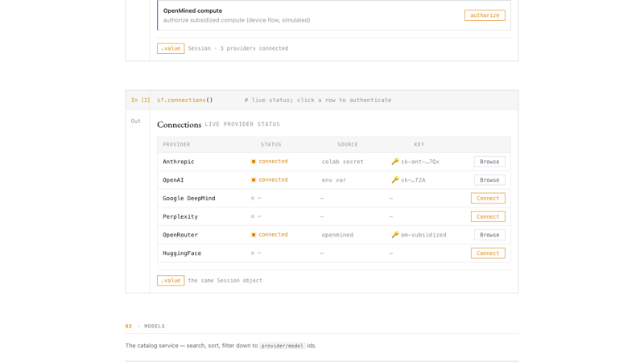Viewport: 644px width, 362px height.
Task: Click the orange status square for OpenAI
Action: tap(254, 179)
